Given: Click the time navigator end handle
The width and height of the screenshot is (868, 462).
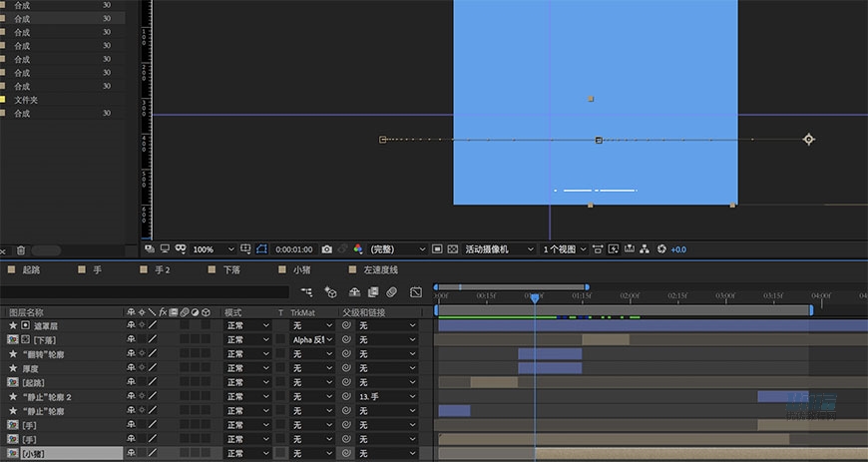Looking at the screenshot, I should pos(587,287).
